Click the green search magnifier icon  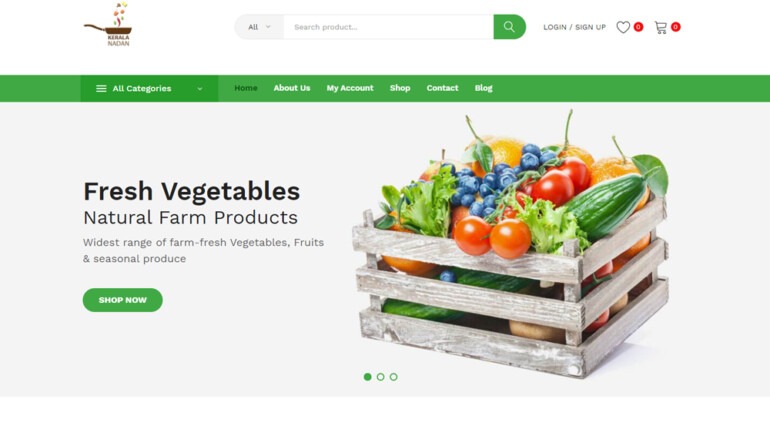(509, 27)
